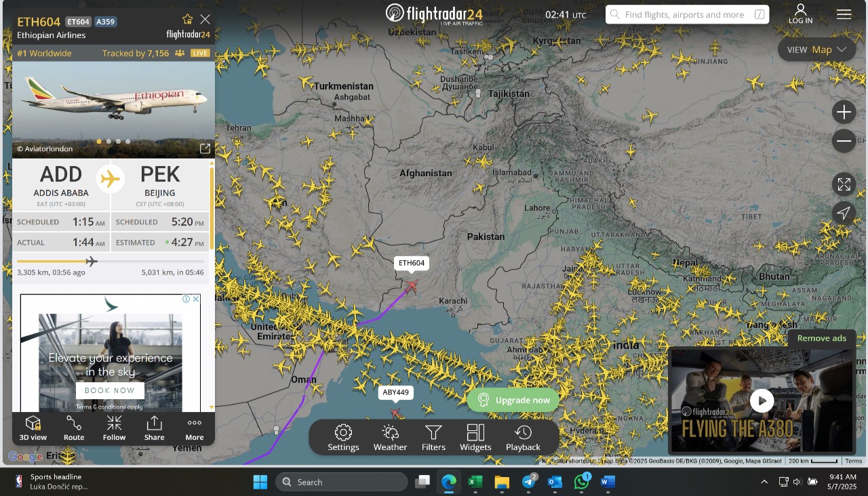Open Playback mode
The width and height of the screenshot is (868, 496).
pos(523,438)
